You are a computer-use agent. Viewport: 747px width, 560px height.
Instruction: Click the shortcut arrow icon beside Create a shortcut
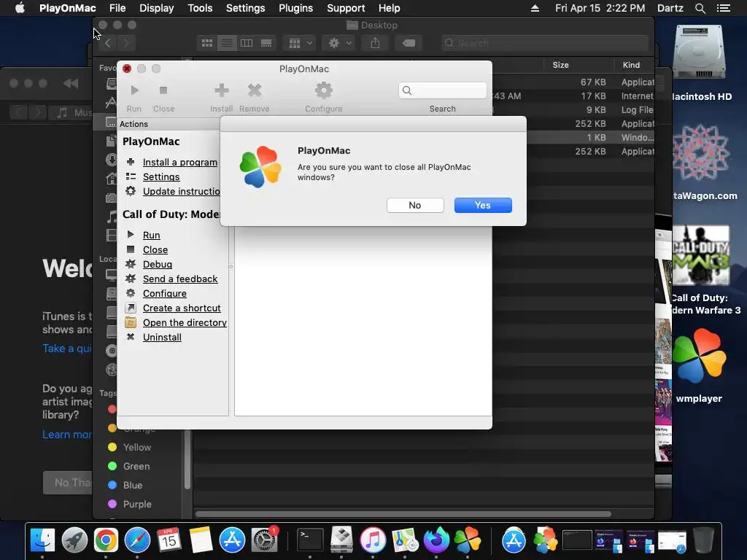[x=131, y=308]
